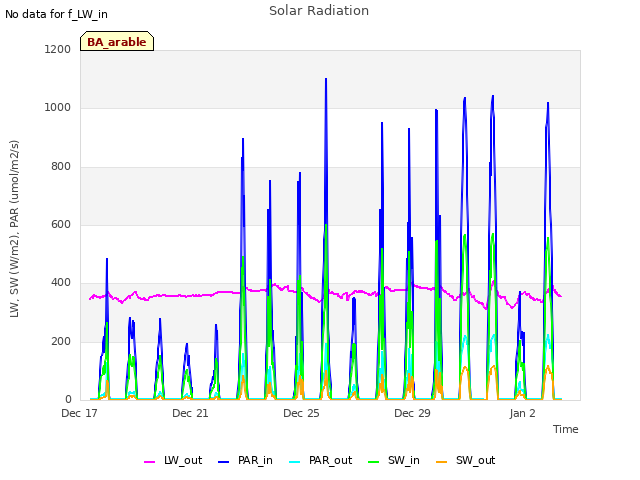Click the SW_in green legend swatch

point(373,462)
